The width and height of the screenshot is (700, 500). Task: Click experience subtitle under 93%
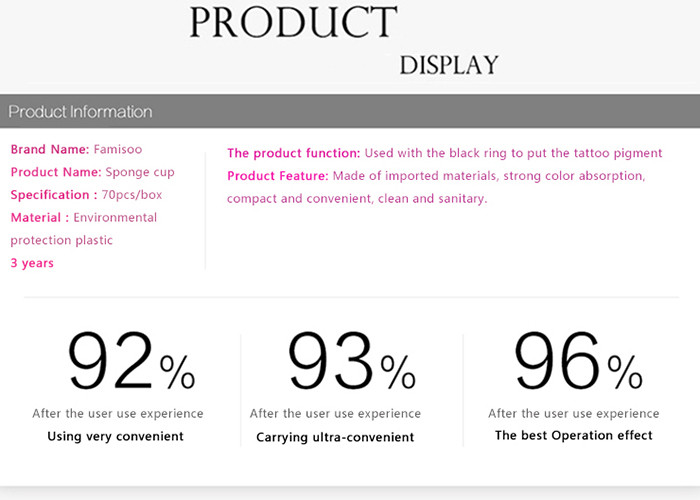click(335, 414)
